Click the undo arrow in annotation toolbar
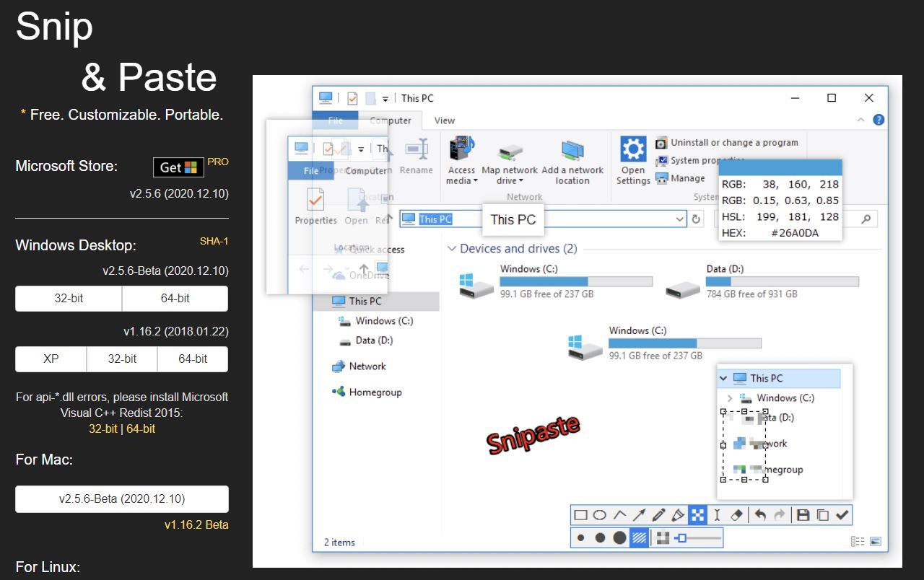 [x=760, y=515]
